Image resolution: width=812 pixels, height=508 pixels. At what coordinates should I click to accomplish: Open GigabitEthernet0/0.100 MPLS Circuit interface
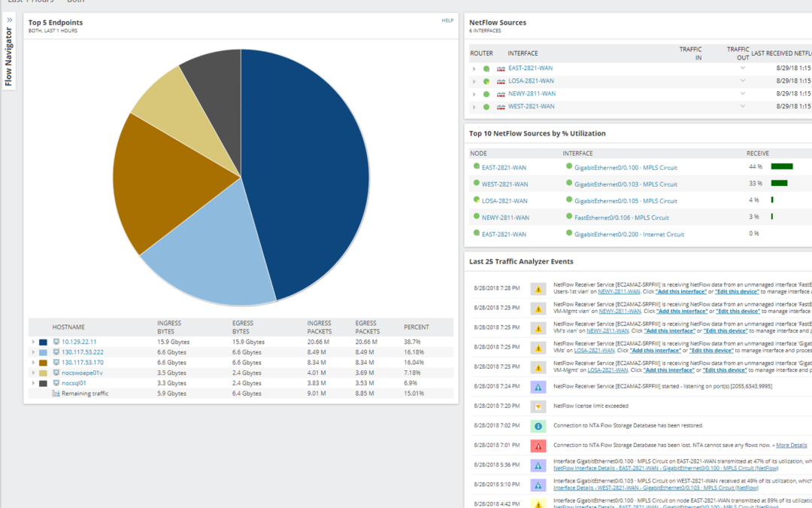pyautogui.click(x=626, y=168)
